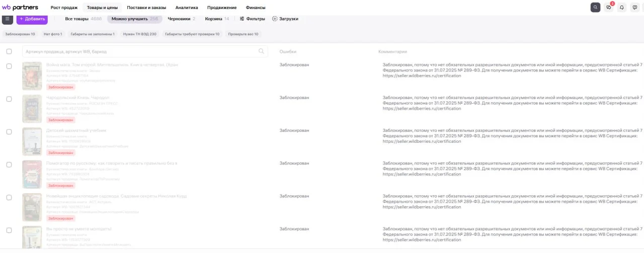Click red Заблокирован badge under Детский шахматный учебник

pyautogui.click(x=61, y=152)
